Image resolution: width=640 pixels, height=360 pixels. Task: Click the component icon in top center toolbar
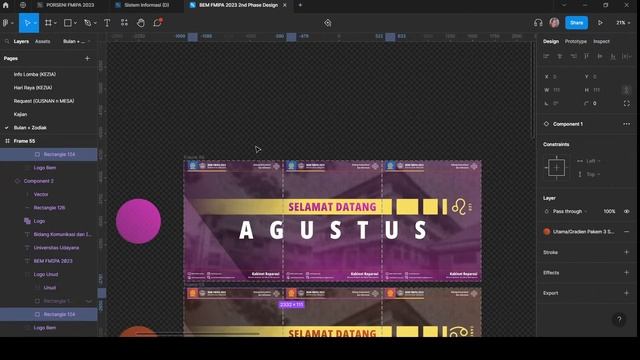[x=328, y=23]
